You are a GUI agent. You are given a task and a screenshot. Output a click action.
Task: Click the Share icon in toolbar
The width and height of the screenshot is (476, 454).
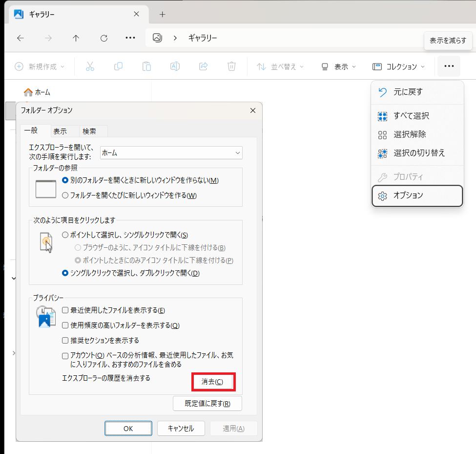[203, 66]
